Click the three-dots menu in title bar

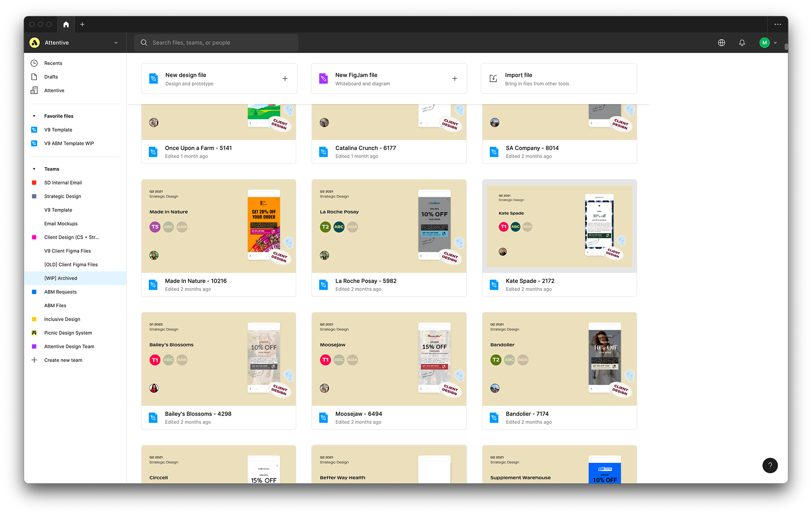pos(777,25)
